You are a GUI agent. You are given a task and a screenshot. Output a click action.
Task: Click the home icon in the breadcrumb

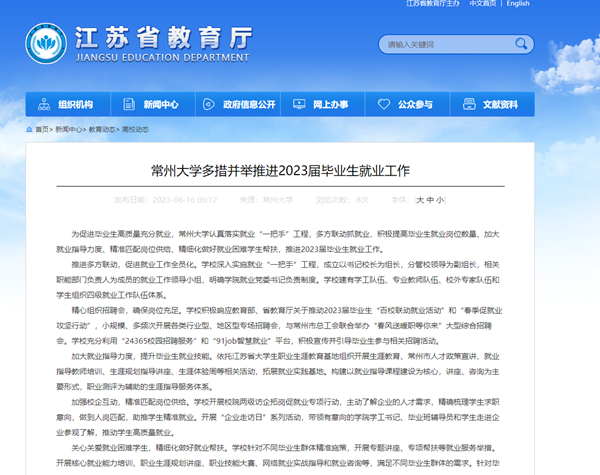coord(27,129)
